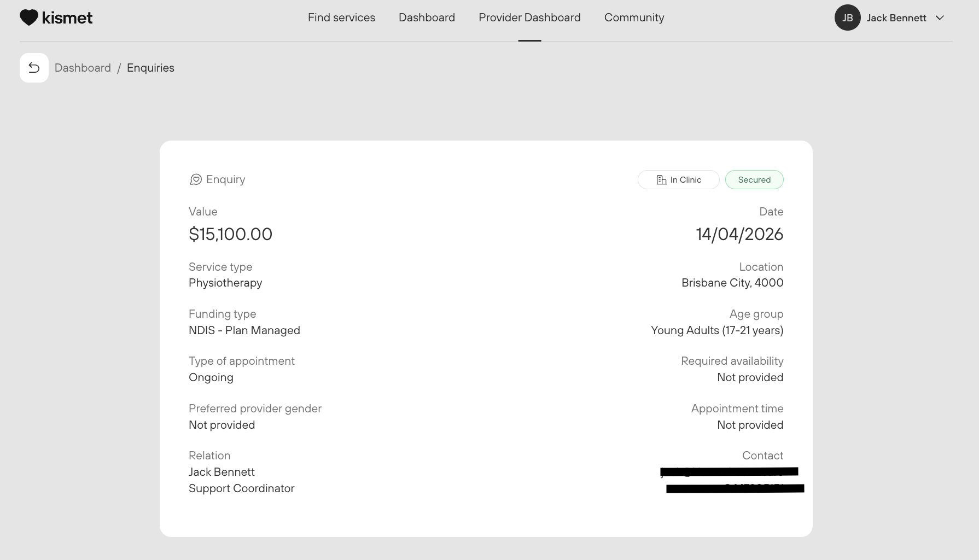Image resolution: width=979 pixels, height=560 pixels.
Task: Click the back arrow button
Action: pyautogui.click(x=34, y=68)
